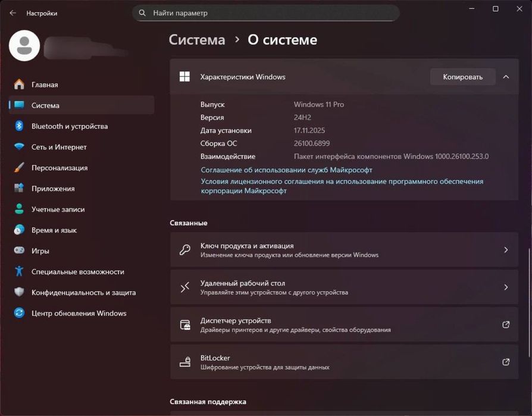Click the Сеть и Интернет Wi-Fi icon
Image resolution: width=532 pixels, height=416 pixels.
(x=19, y=146)
